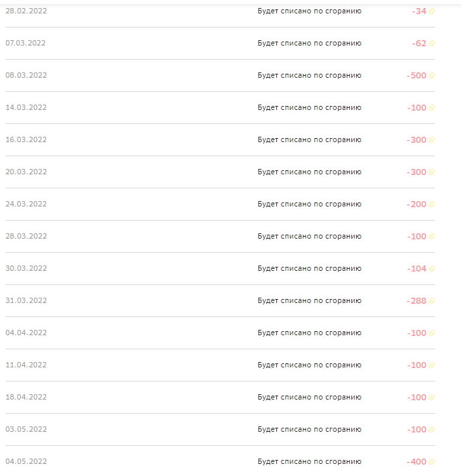
Task: Select the 28.02.2022 date entry
Action: (26, 11)
